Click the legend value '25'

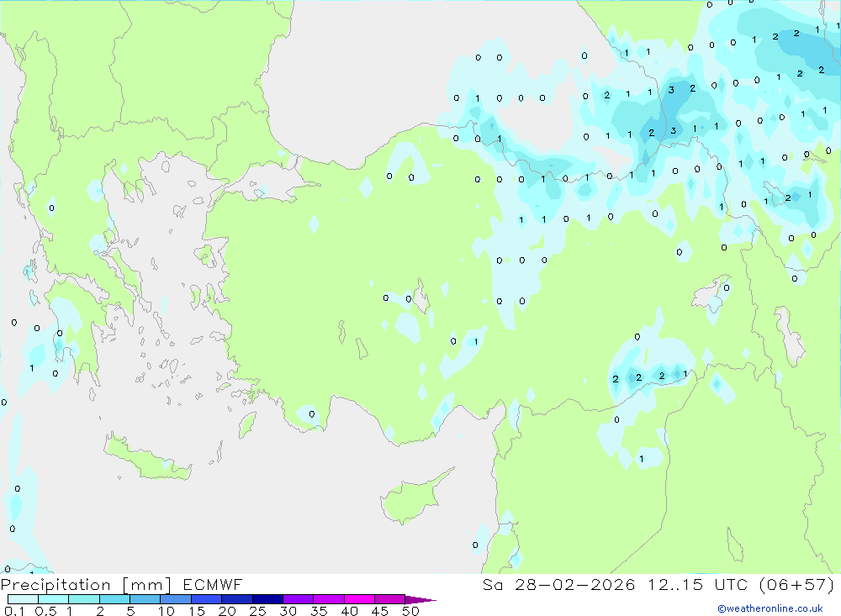click(x=257, y=611)
